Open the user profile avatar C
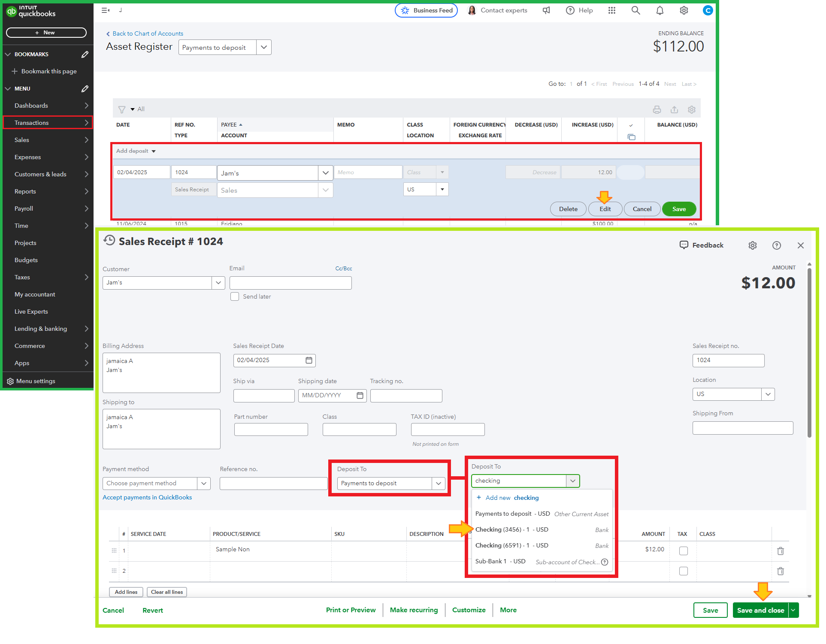The height and width of the screenshot is (644, 826). [708, 10]
